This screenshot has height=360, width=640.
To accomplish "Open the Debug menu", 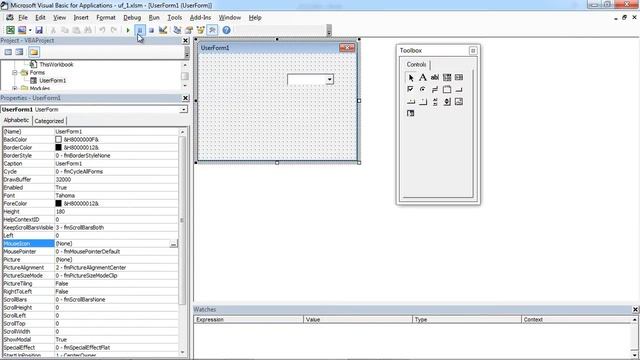I will tap(132, 18).
